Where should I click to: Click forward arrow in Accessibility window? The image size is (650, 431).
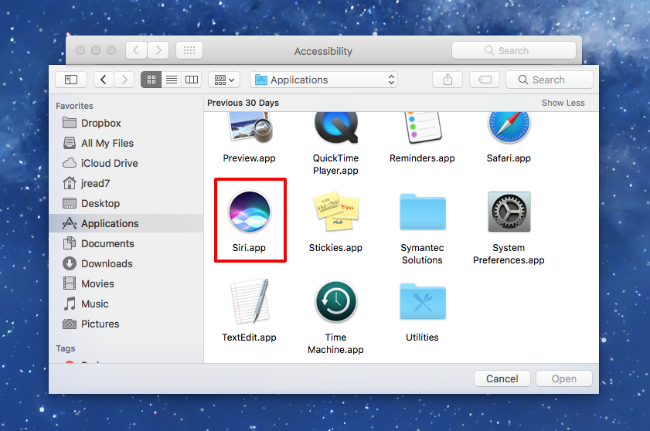click(x=158, y=51)
